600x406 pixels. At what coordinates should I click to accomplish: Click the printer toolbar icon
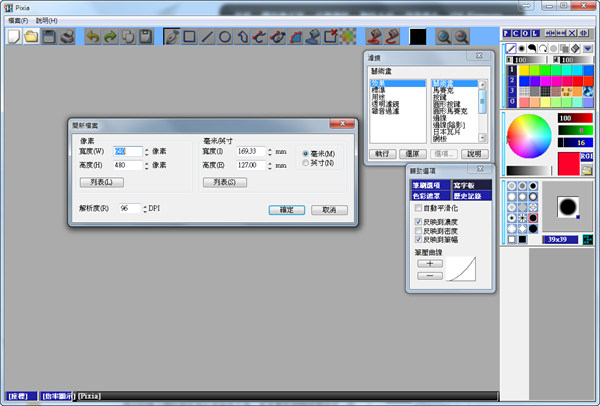tap(66, 37)
